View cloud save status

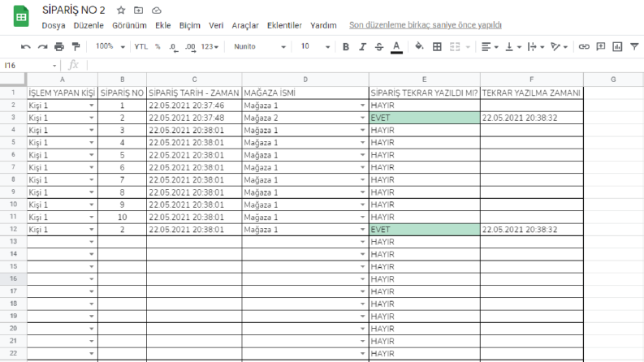pos(157,11)
